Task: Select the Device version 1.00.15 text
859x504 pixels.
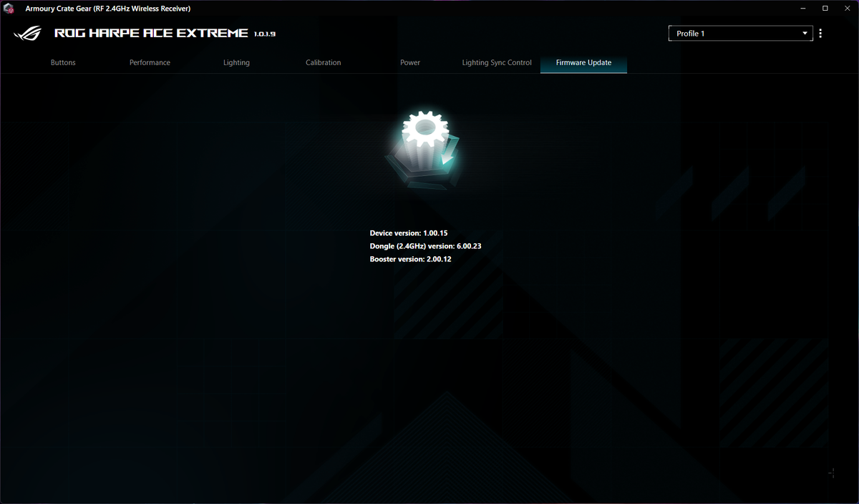Action: coord(409,233)
